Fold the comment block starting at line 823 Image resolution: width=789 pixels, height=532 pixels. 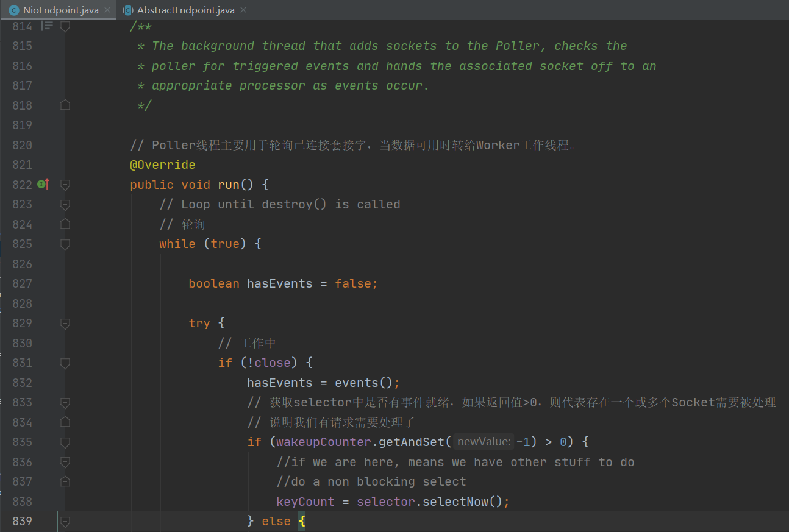click(65, 204)
